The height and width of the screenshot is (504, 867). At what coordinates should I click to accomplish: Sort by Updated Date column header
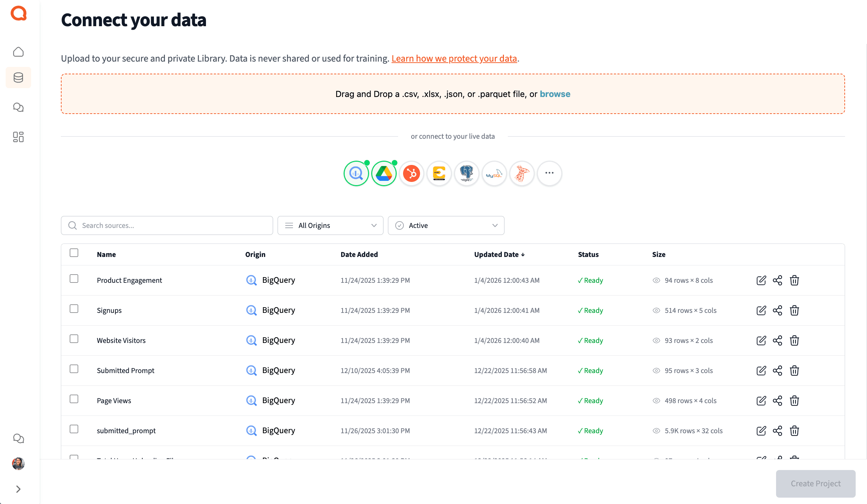(499, 254)
